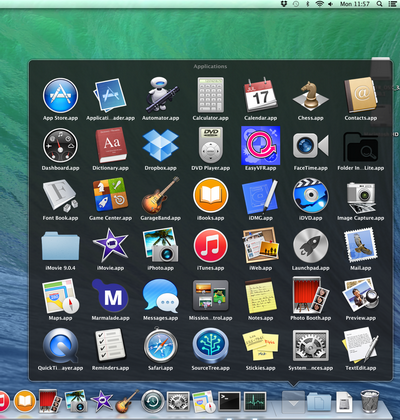The height and width of the screenshot is (420, 400).
Task: Launch Image Capture.app
Action: (361, 197)
